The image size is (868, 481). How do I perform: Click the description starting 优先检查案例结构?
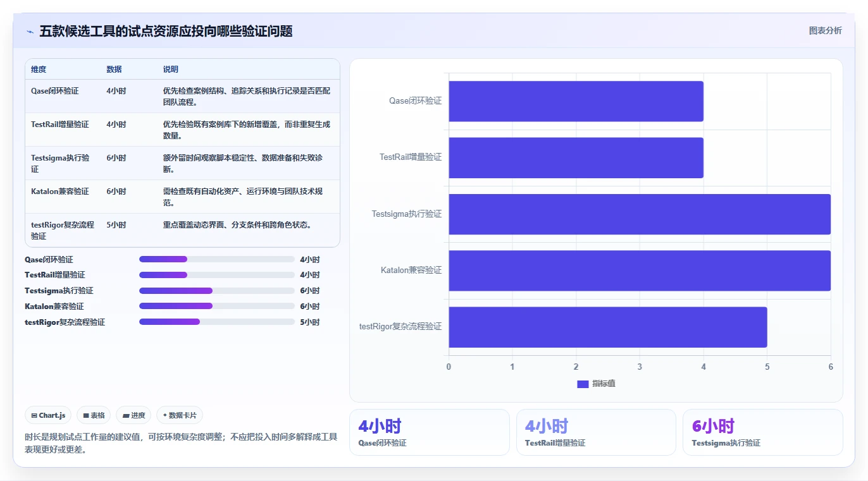pos(247,97)
